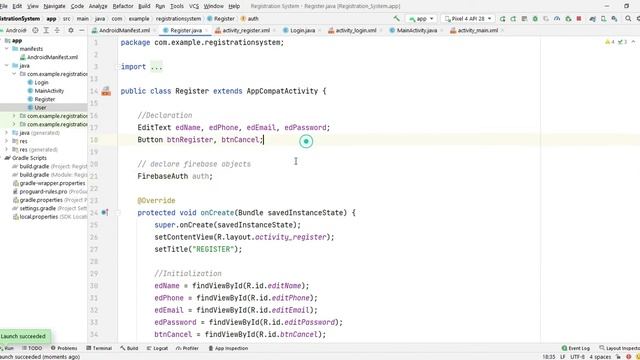
Task: Click the override gutter icon on line 24
Action: (x=105, y=212)
